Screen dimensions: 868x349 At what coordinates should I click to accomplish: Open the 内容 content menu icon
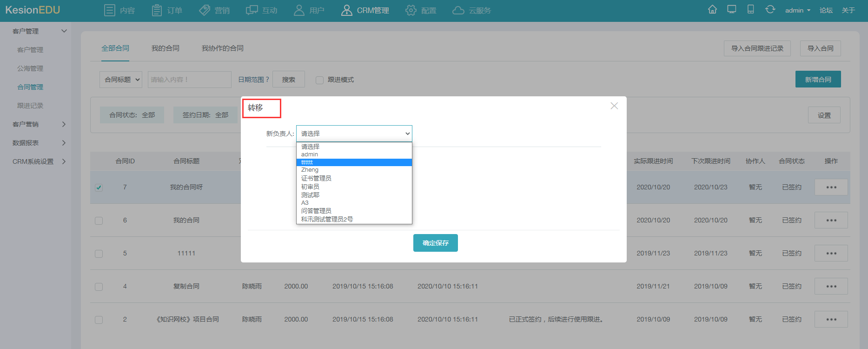coord(110,10)
